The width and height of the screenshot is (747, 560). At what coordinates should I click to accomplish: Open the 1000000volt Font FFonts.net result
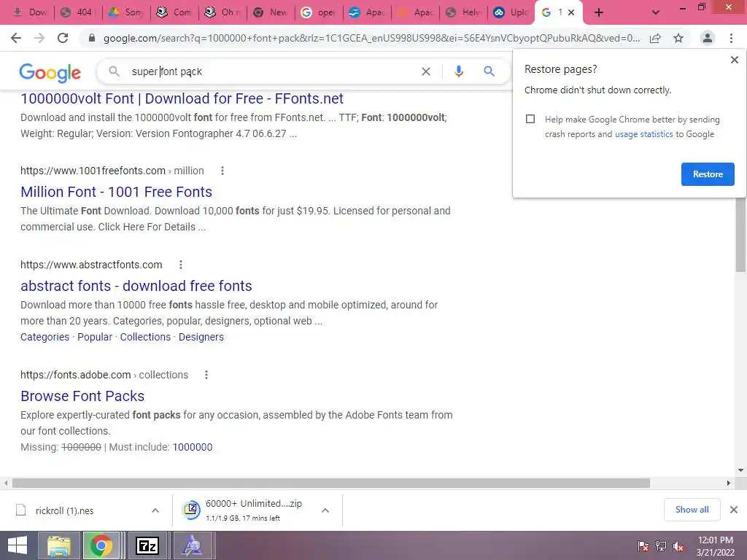[x=182, y=98]
